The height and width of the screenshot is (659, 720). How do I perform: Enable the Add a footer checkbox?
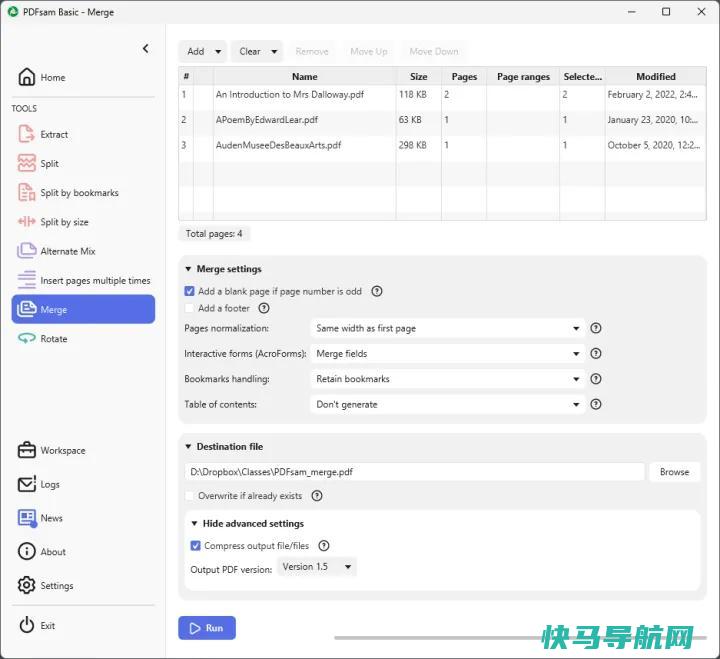point(189,308)
